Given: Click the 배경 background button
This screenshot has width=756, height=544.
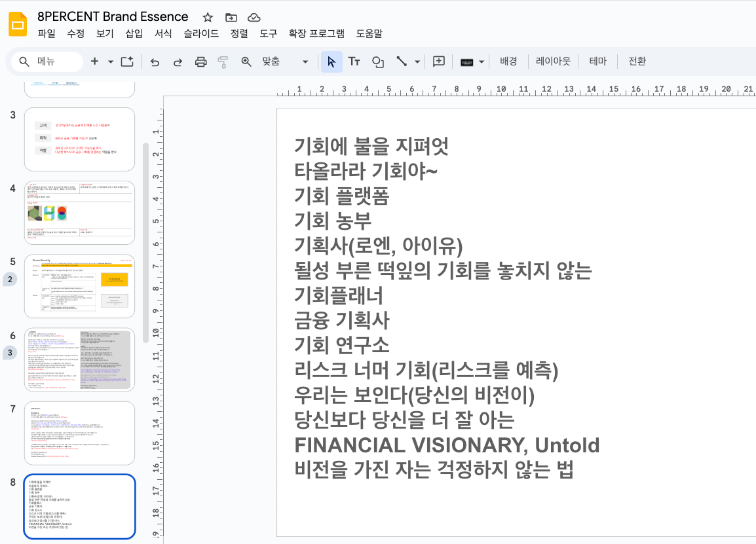Looking at the screenshot, I should (x=508, y=61).
